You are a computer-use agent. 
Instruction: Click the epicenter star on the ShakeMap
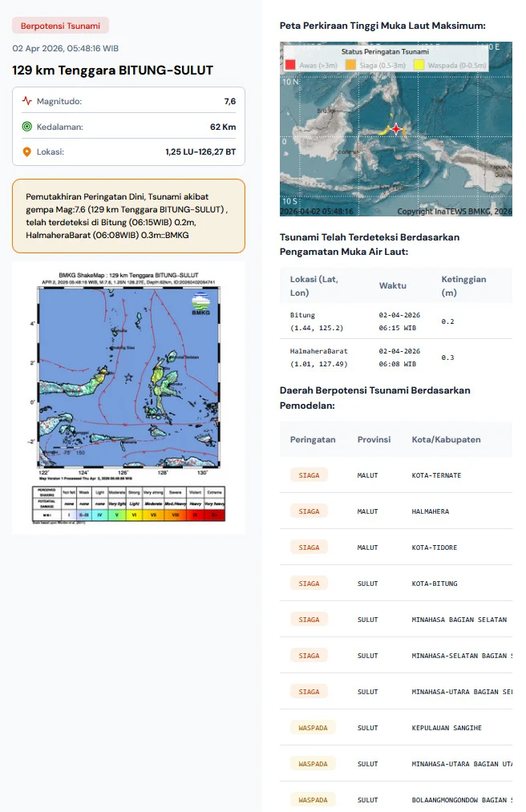(128, 377)
